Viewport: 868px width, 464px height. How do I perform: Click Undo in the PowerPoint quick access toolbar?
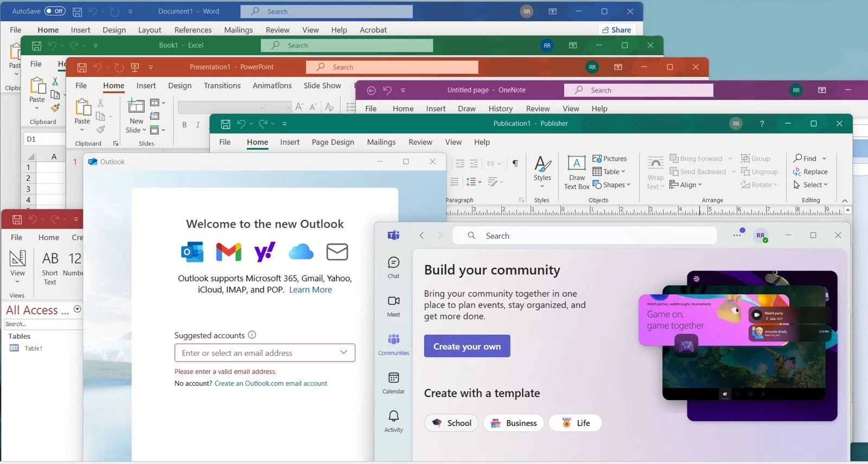pos(98,67)
